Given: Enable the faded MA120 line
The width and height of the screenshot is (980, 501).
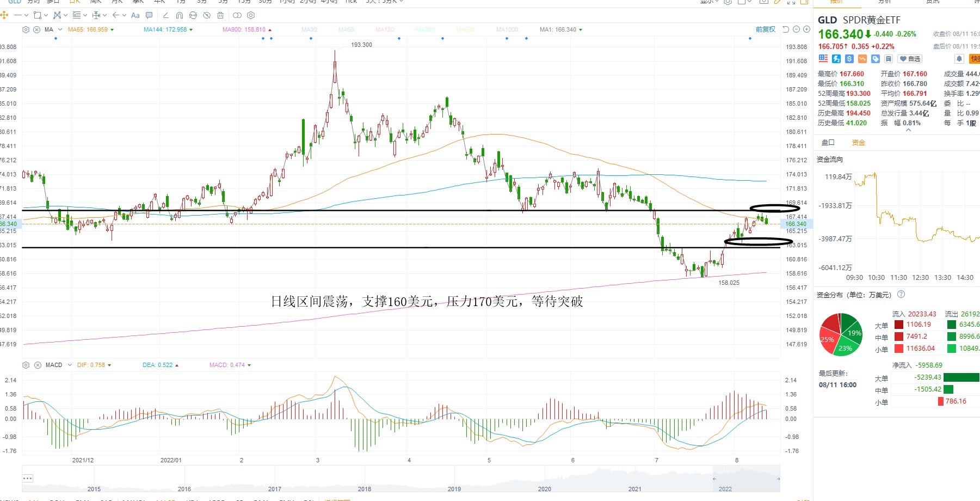Looking at the screenshot, I should 385,29.
